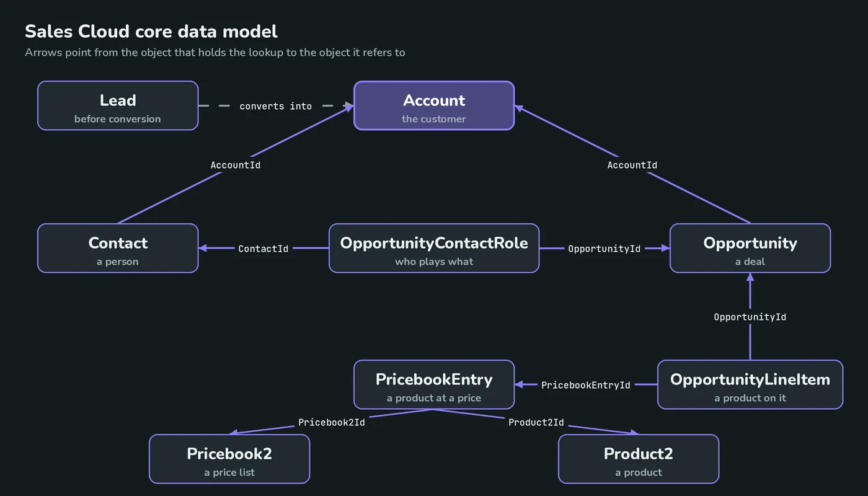Click the Product2Id edge label
Viewport: 868px width, 496px height.
click(536, 422)
